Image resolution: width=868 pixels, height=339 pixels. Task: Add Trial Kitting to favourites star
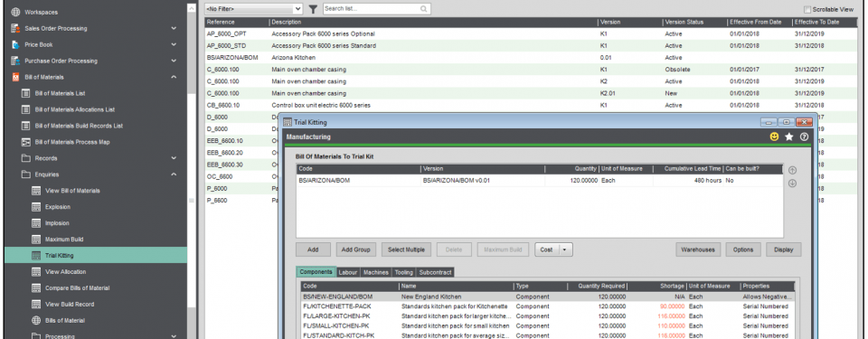[788, 137]
